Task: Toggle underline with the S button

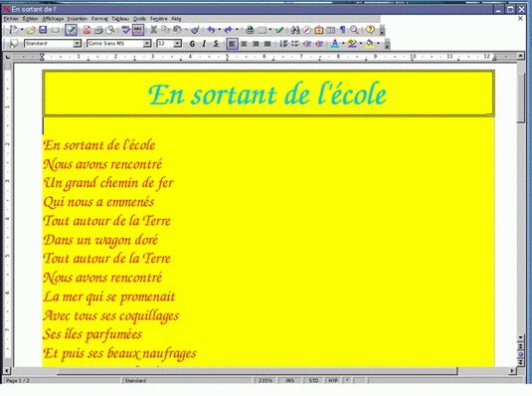Action: [216, 44]
